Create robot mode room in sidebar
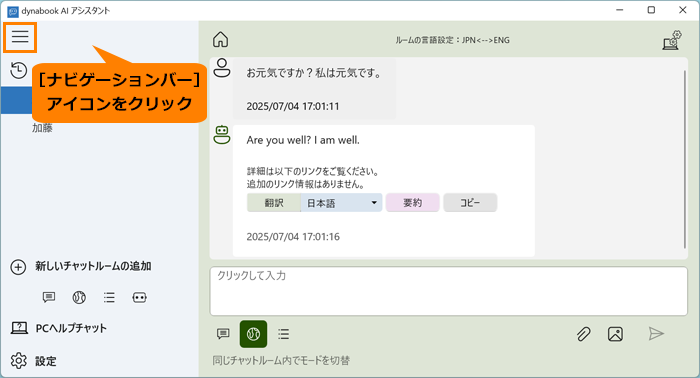Image resolution: width=700 pixels, height=378 pixels. pos(139,297)
